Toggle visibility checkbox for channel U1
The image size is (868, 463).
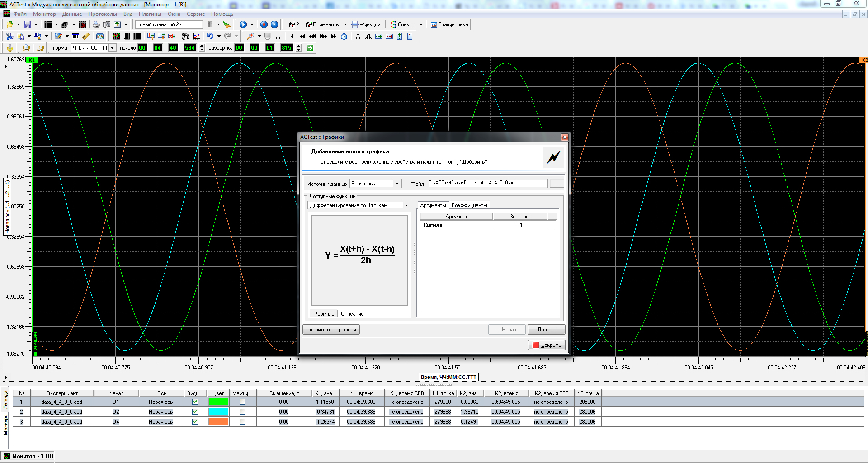[195, 402]
